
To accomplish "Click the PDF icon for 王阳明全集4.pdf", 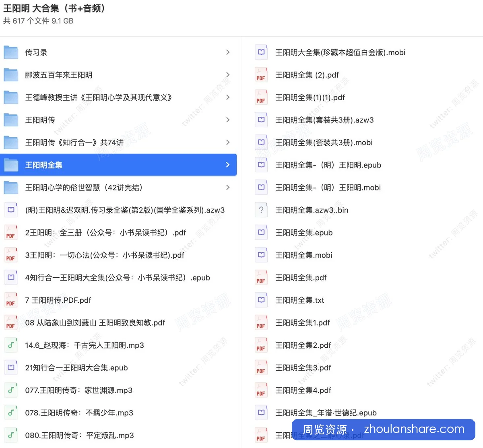I will click(x=261, y=390).
